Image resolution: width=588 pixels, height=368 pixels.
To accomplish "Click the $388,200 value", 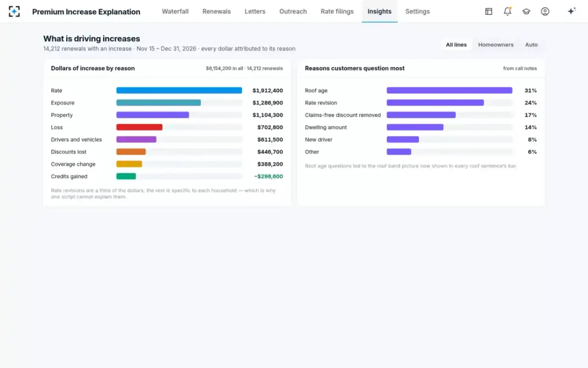I will point(270,164).
